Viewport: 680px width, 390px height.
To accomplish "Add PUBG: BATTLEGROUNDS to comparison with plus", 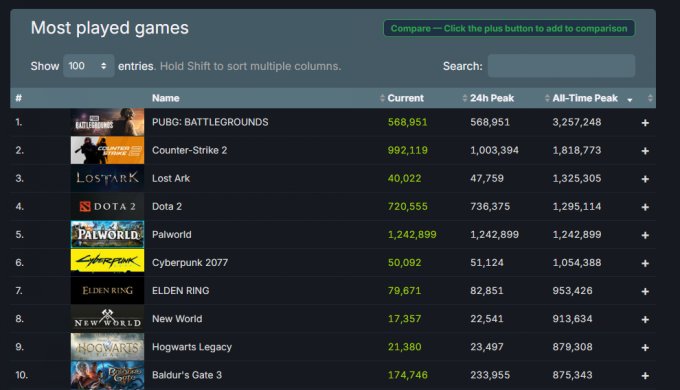I will 645,123.
